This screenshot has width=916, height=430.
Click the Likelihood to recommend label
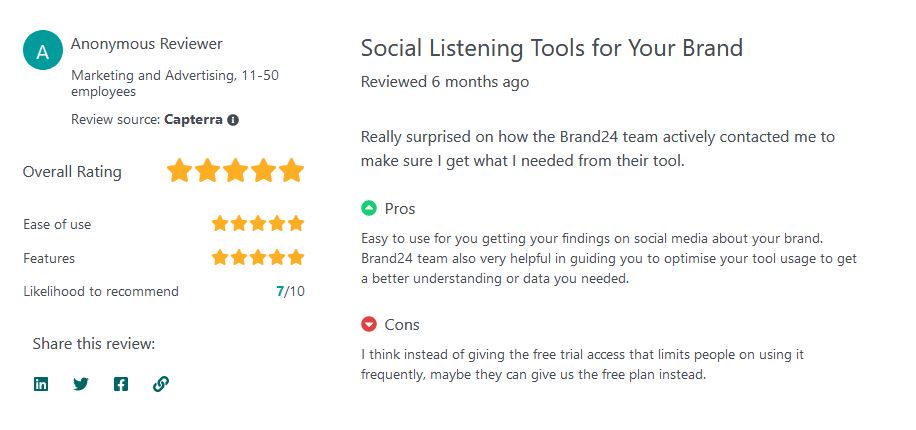(x=101, y=292)
